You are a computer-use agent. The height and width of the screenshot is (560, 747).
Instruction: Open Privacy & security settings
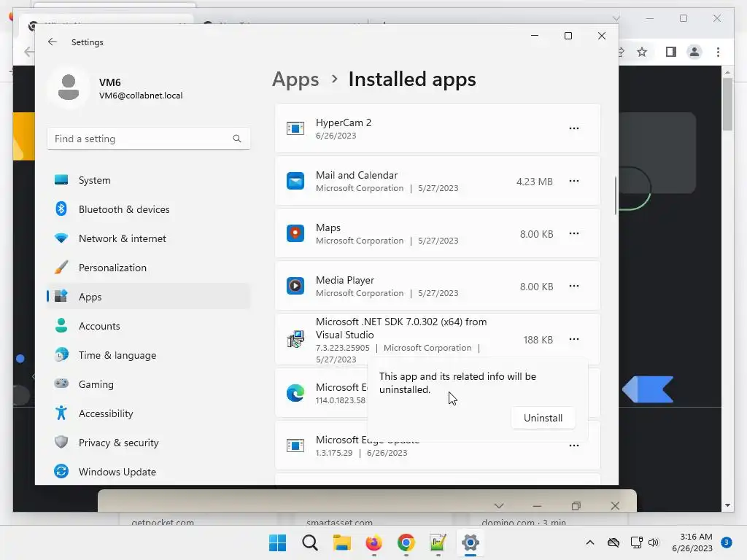(x=148, y=443)
